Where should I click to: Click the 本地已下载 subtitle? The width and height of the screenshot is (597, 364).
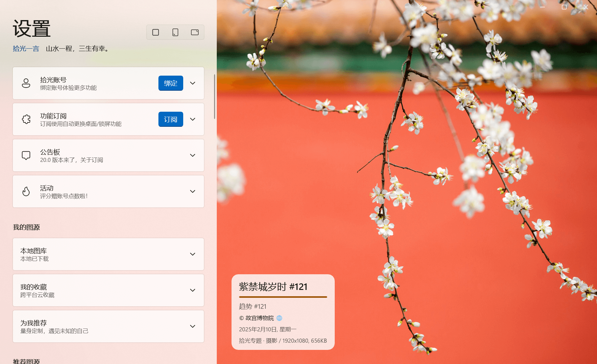coord(35,259)
